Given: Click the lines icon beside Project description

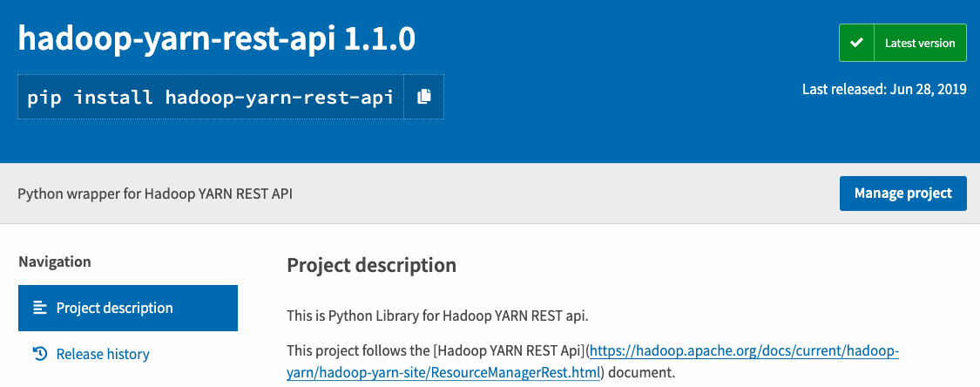Looking at the screenshot, I should 40,308.
